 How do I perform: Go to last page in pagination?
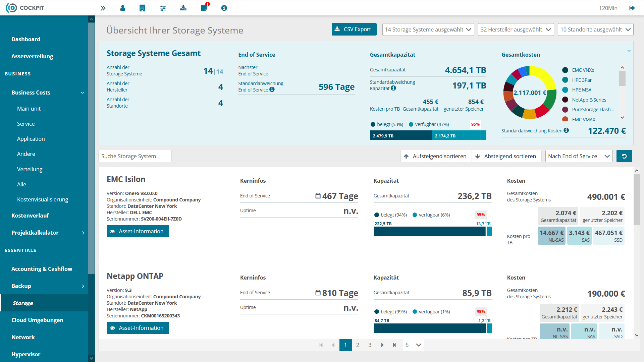coord(394,345)
